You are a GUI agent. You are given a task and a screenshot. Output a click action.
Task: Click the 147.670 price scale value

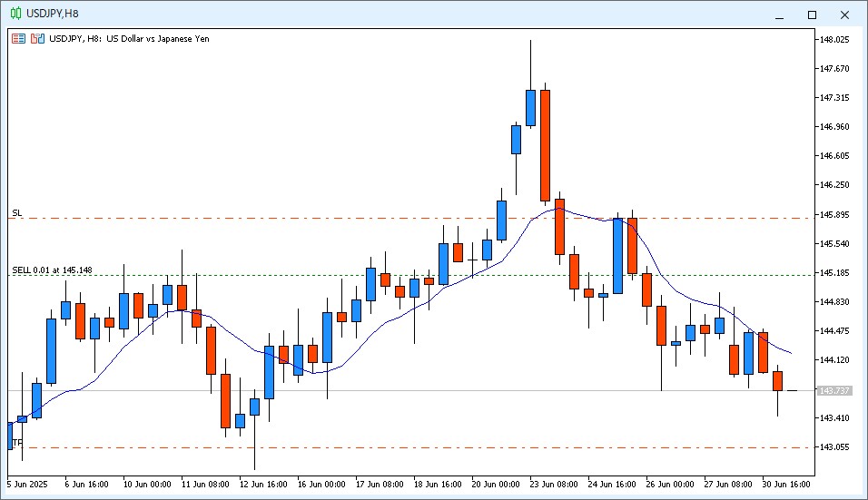[834, 69]
